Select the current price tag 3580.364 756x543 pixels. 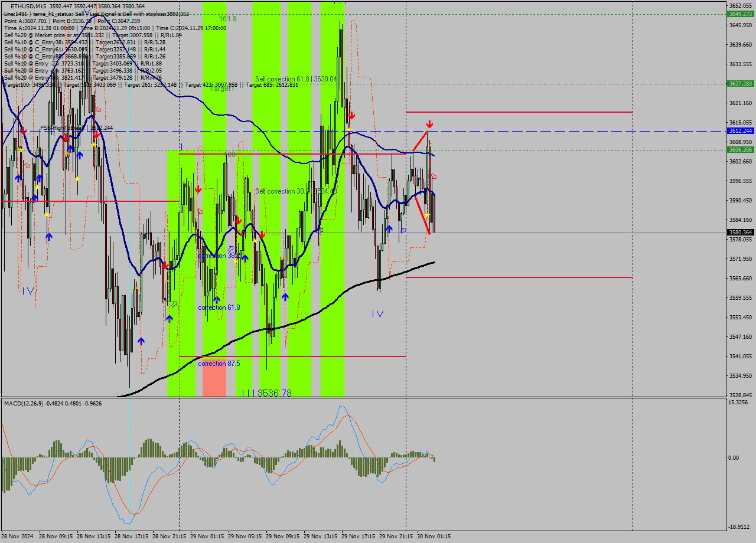tap(740, 232)
